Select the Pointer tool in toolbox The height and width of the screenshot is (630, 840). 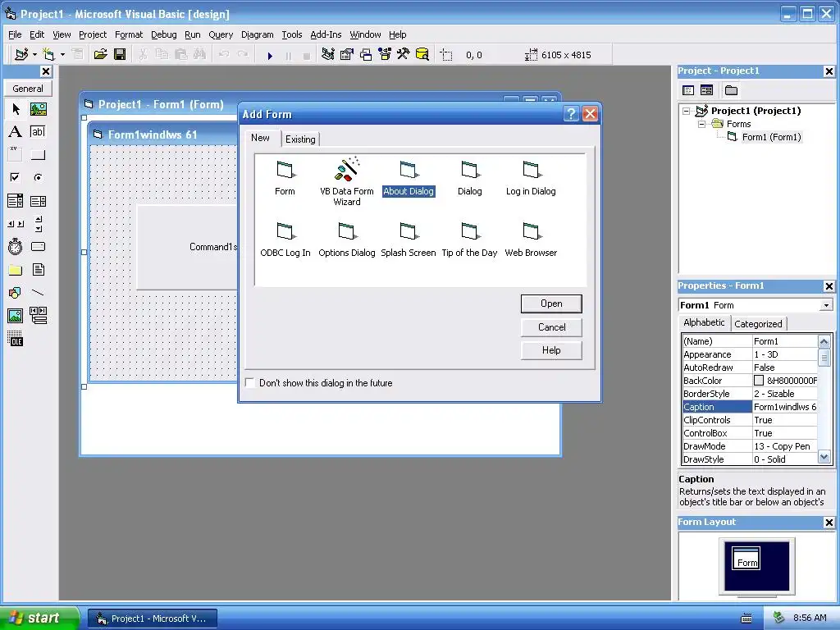(16, 109)
